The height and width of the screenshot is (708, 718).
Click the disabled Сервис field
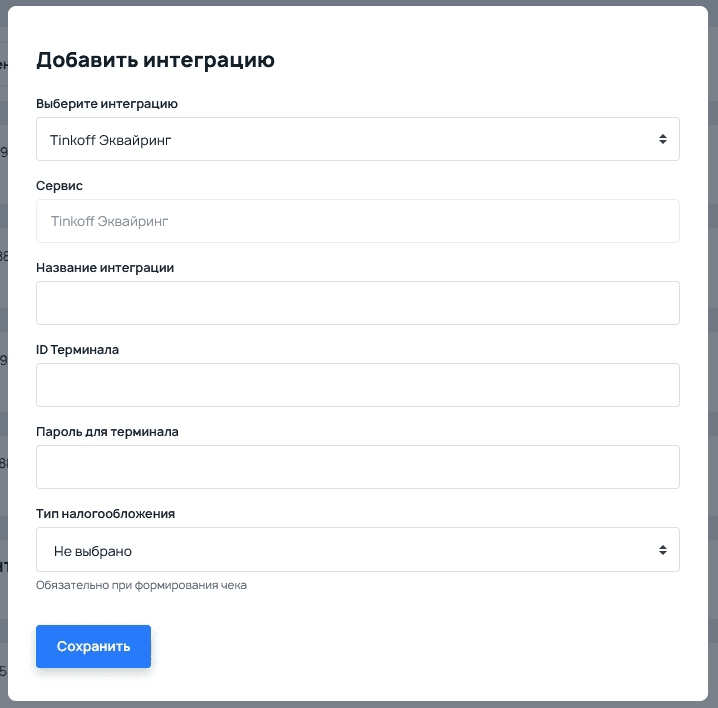tap(357, 221)
